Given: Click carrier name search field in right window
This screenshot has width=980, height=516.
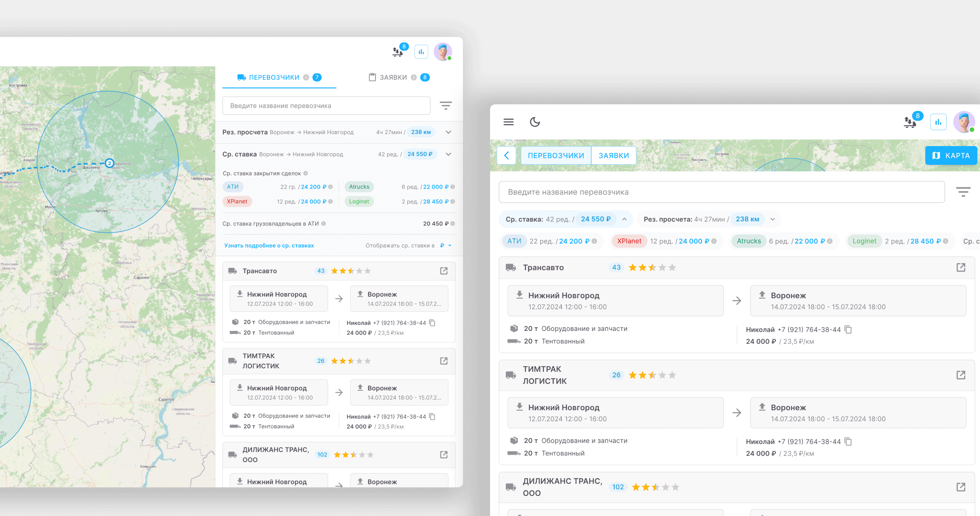Looking at the screenshot, I should [721, 192].
